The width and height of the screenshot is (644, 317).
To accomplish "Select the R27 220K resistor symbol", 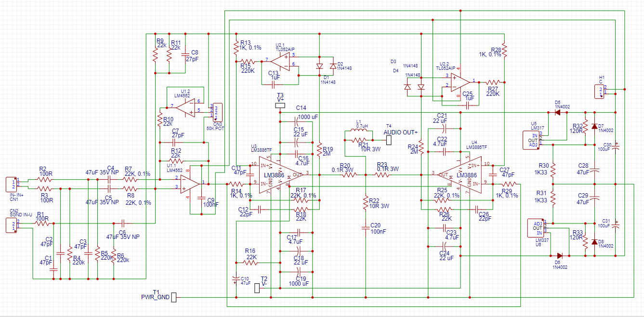I will point(493,81).
